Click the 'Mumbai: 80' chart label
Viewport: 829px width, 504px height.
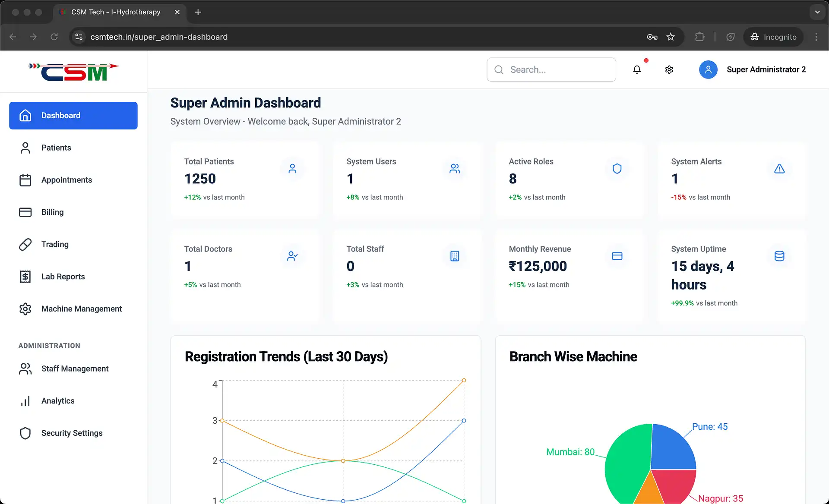coord(570,452)
